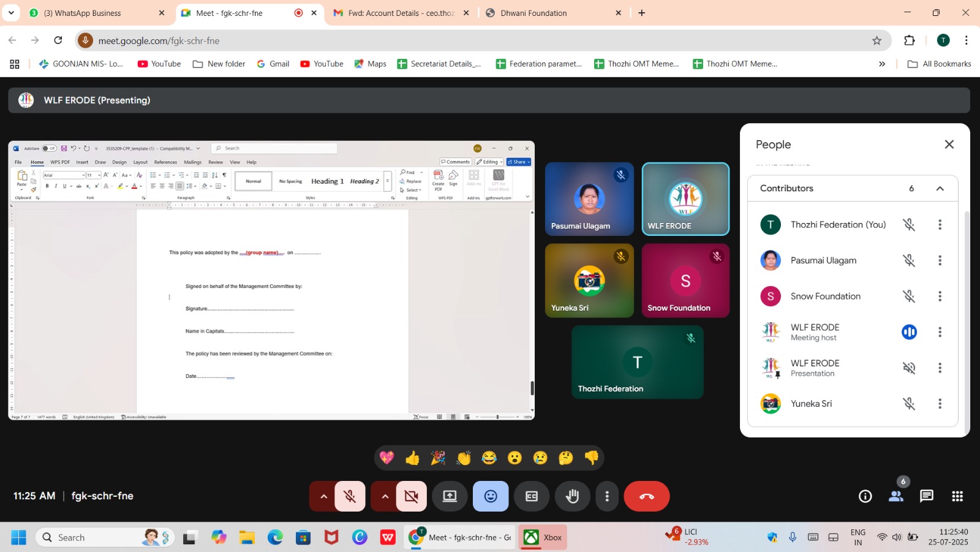
Task: Open the Gmail bookmark
Action: (x=273, y=64)
